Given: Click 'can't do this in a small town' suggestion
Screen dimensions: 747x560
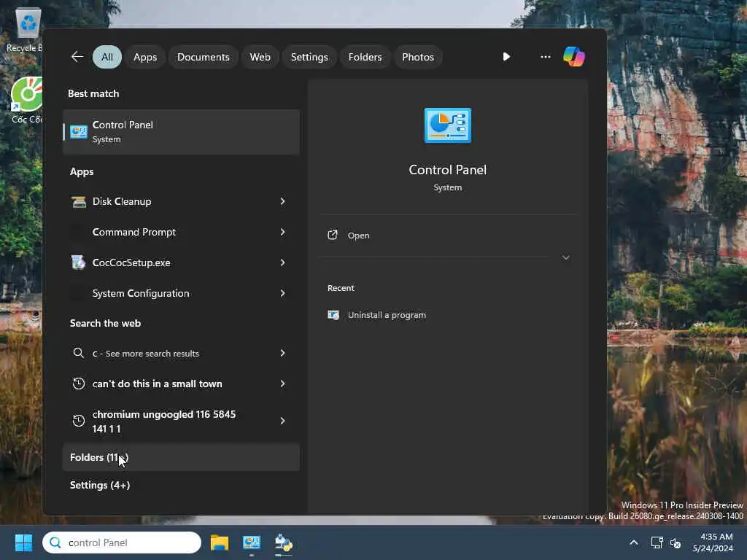Looking at the screenshot, I should pos(158,384).
